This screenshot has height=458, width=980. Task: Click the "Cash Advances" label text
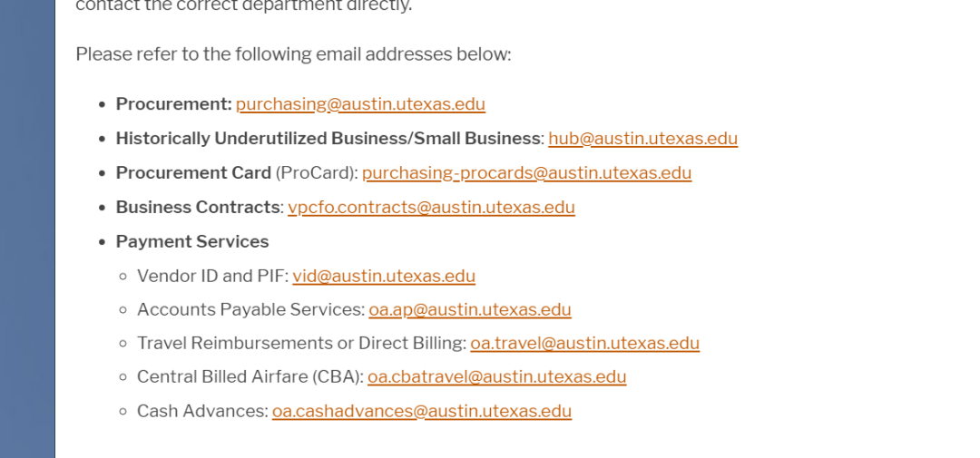pos(201,412)
